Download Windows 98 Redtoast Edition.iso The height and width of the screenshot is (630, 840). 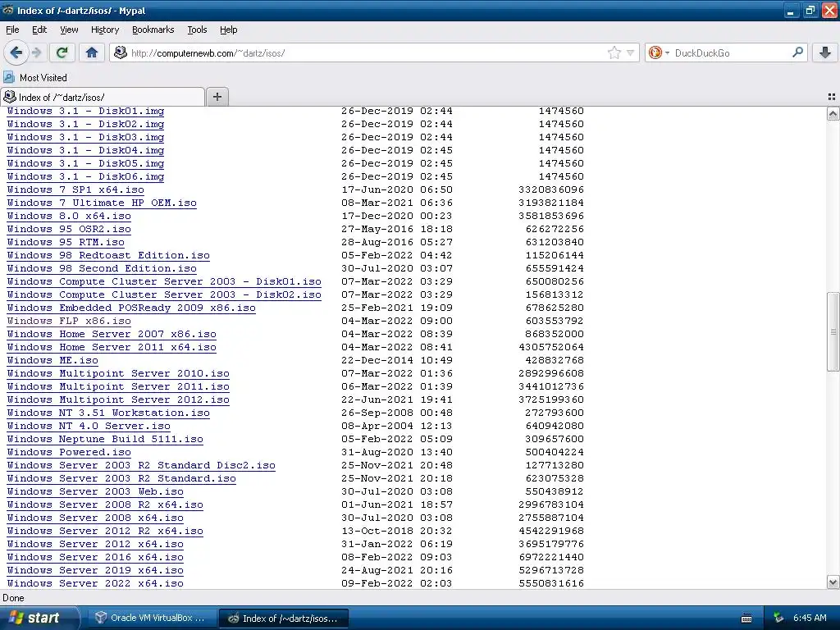[108, 256]
